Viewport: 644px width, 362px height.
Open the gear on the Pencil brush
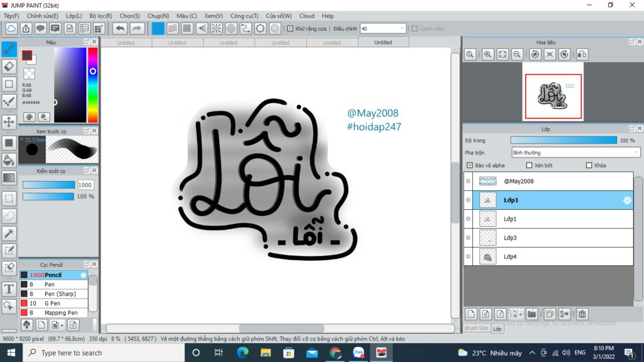coord(84,275)
